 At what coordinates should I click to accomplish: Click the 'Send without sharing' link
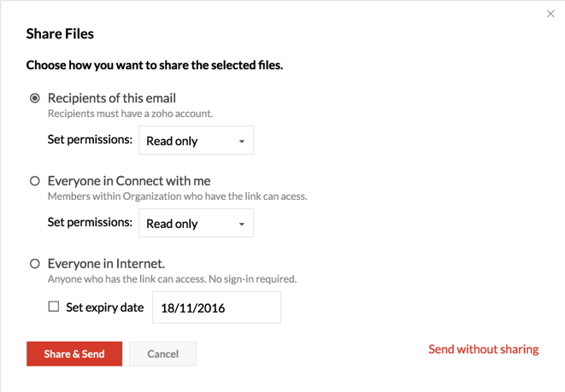[x=483, y=349]
